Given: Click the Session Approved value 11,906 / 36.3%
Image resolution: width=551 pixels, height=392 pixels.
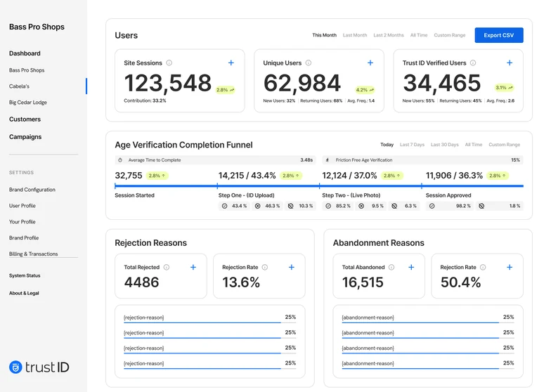Looking at the screenshot, I should click(x=454, y=176).
